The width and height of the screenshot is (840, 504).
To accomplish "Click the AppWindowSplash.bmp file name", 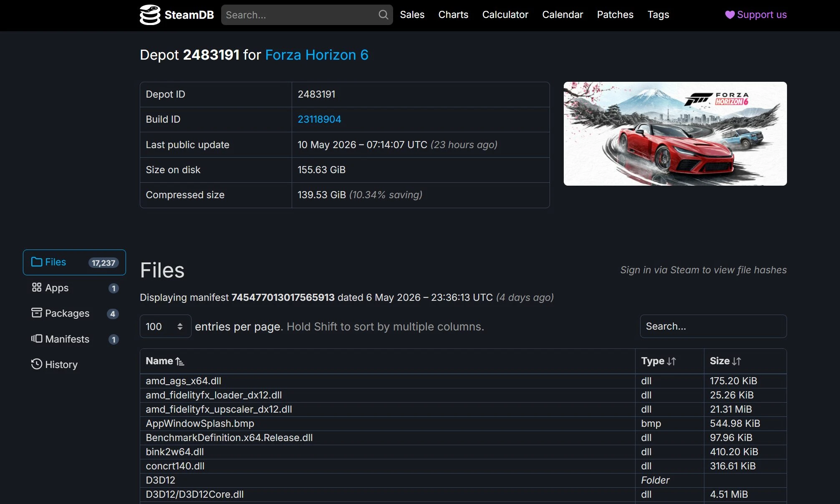I will pyautogui.click(x=200, y=423).
